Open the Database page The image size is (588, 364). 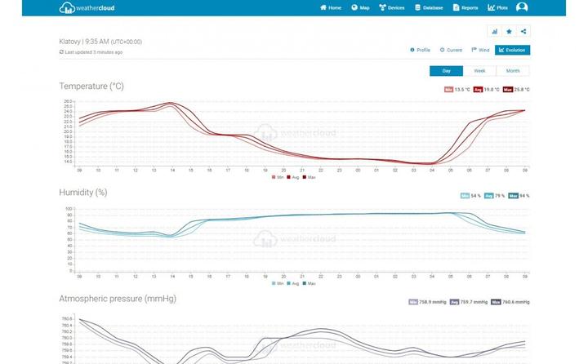[x=429, y=7]
